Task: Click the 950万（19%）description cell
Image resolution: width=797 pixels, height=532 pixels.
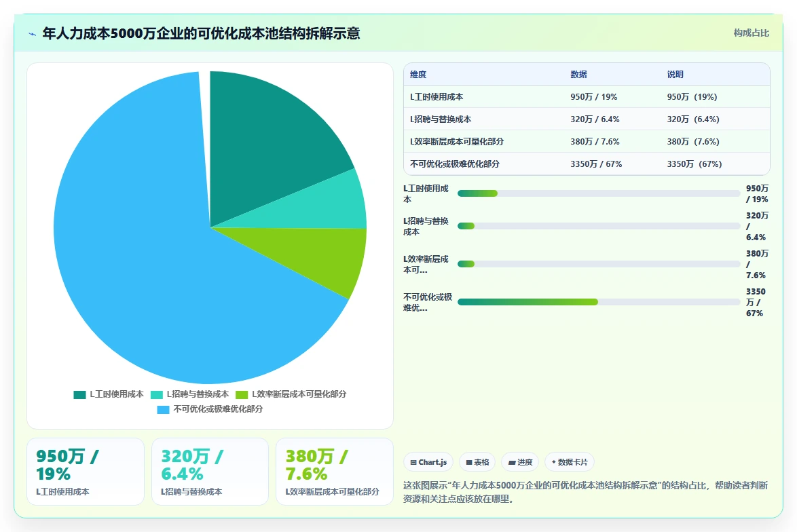Action: [692, 96]
